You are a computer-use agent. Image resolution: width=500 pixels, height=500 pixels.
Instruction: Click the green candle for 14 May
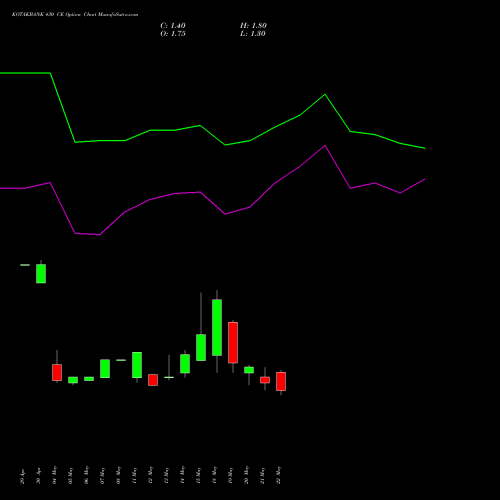pyautogui.click(x=185, y=364)
